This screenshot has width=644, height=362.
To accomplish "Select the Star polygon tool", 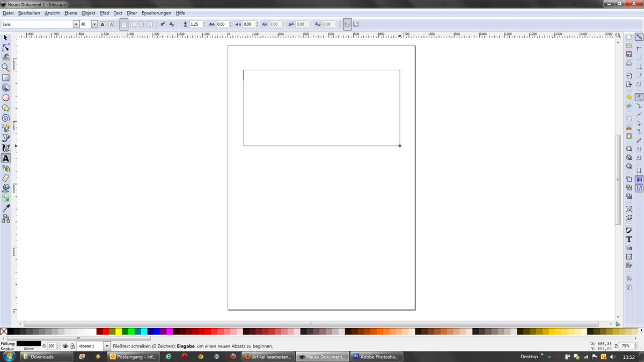I will [6, 108].
